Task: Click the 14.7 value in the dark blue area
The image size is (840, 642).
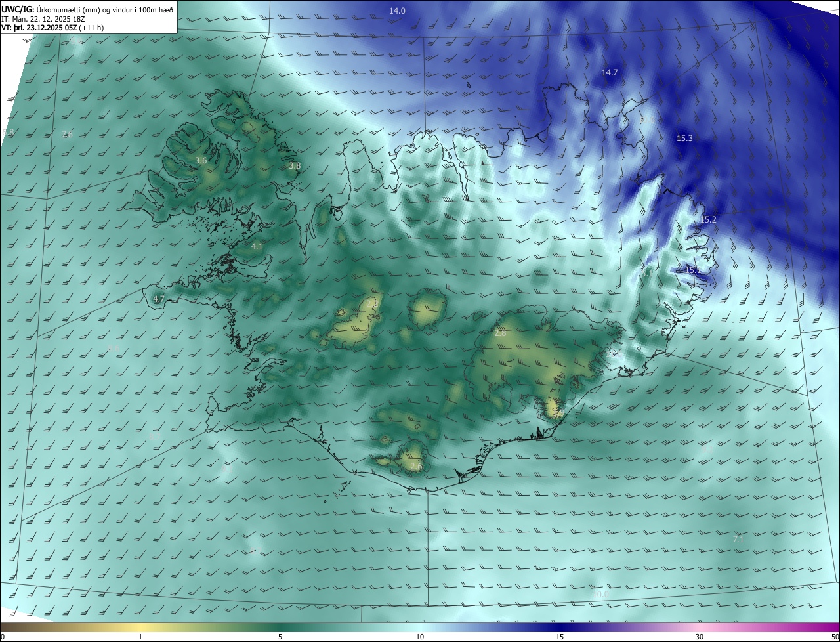Action: pos(610,72)
